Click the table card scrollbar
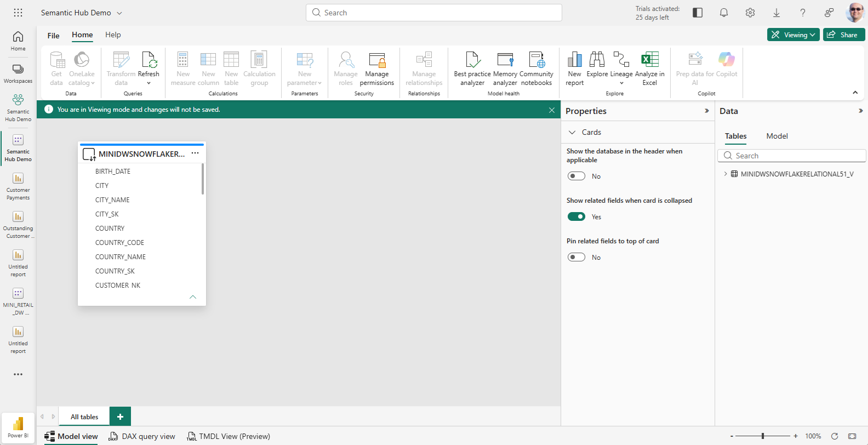Image resolution: width=868 pixels, height=445 pixels. click(x=203, y=179)
